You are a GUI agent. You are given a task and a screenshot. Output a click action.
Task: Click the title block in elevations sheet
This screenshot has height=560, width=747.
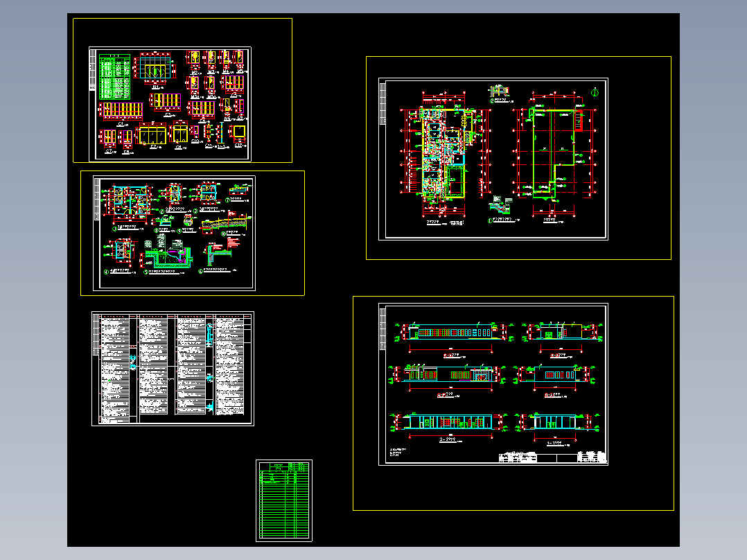click(553, 457)
